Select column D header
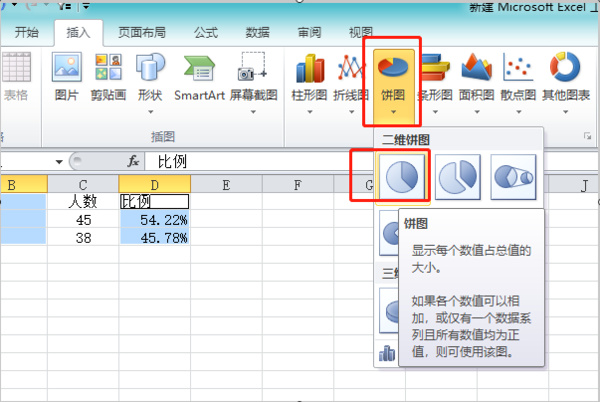Screen dimensions: 600x402 [x=155, y=184]
